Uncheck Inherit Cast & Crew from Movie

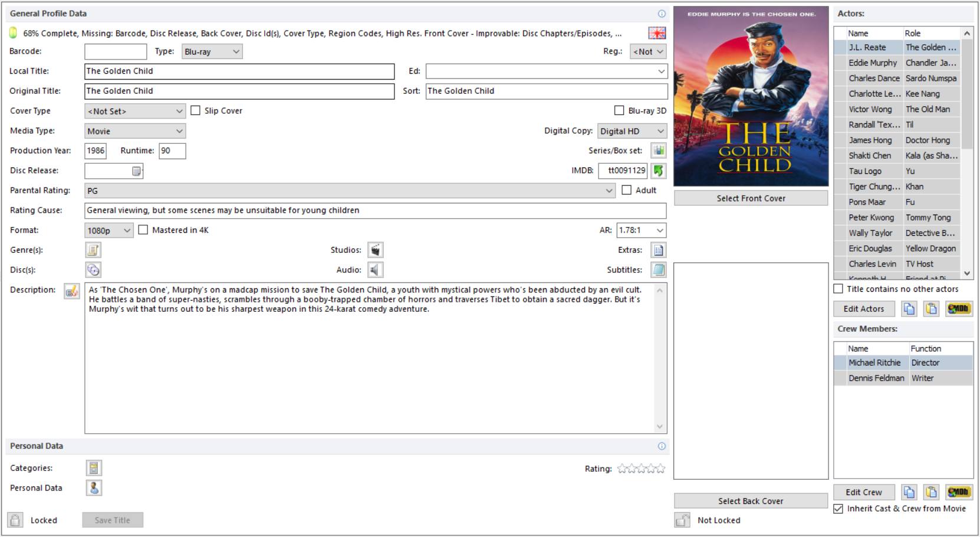point(838,509)
